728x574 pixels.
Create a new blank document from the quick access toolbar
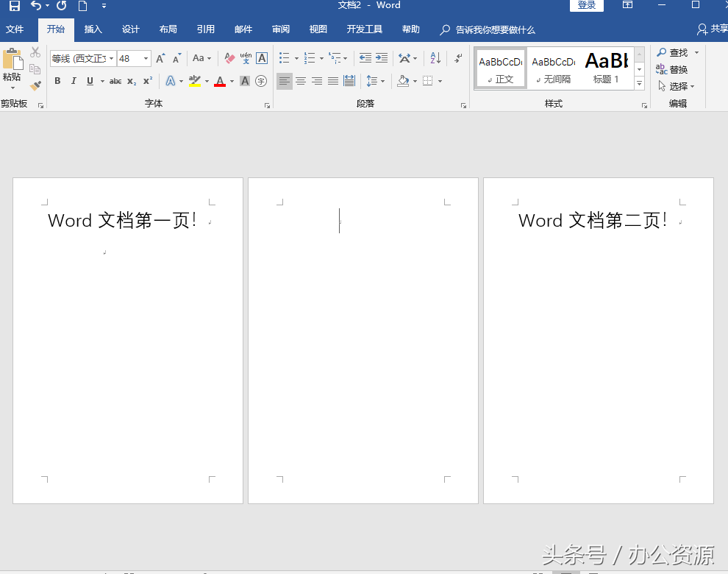coord(82,6)
